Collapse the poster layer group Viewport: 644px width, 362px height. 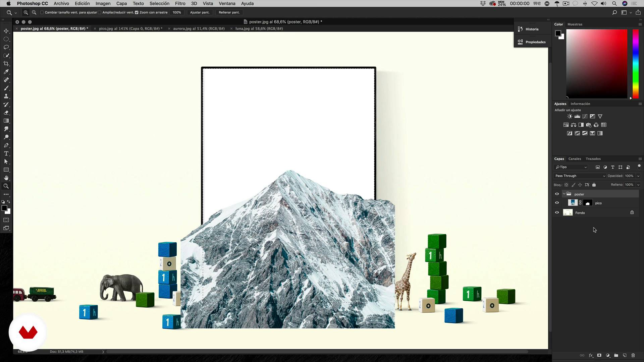564,194
